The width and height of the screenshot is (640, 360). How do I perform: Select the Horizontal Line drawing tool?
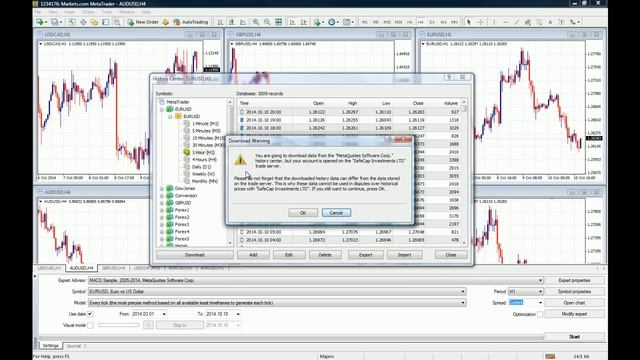point(505,22)
